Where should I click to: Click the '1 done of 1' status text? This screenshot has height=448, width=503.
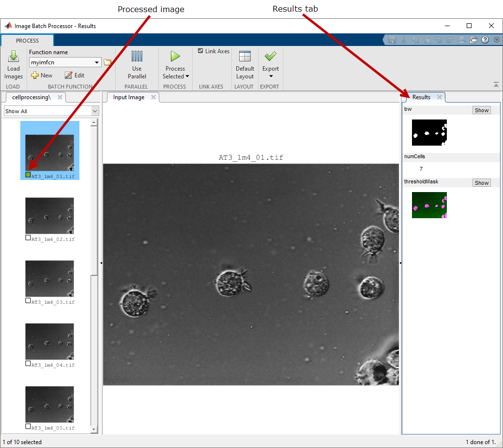pos(481,442)
